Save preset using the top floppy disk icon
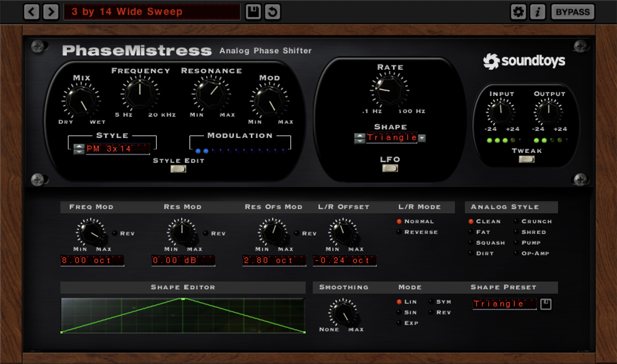This screenshot has width=617, height=364. tap(253, 12)
